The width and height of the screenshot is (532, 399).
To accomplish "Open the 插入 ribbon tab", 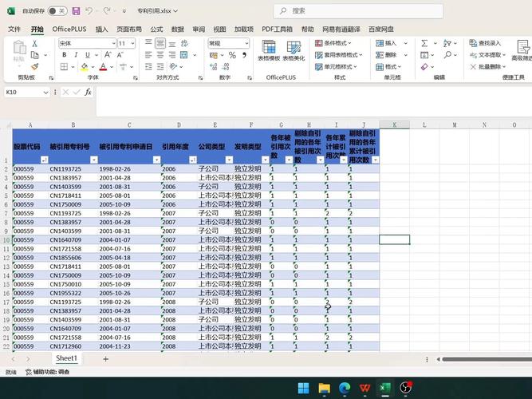I will click(x=101, y=29).
